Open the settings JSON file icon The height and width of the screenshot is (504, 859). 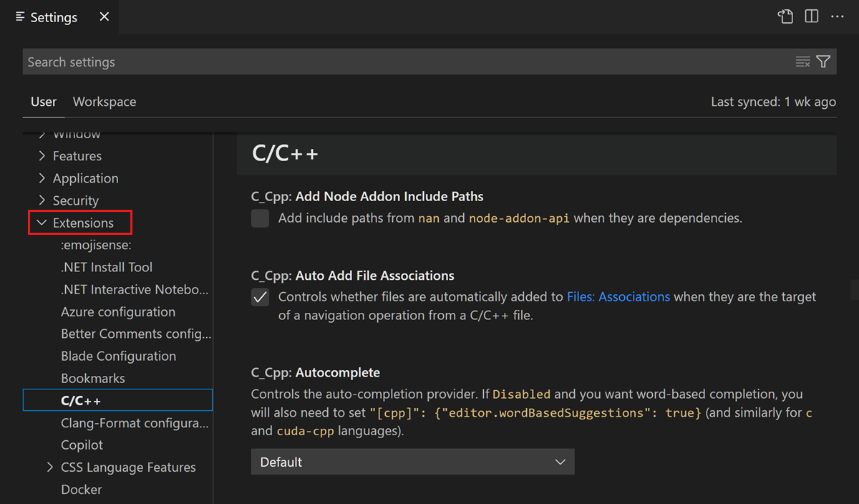785,16
